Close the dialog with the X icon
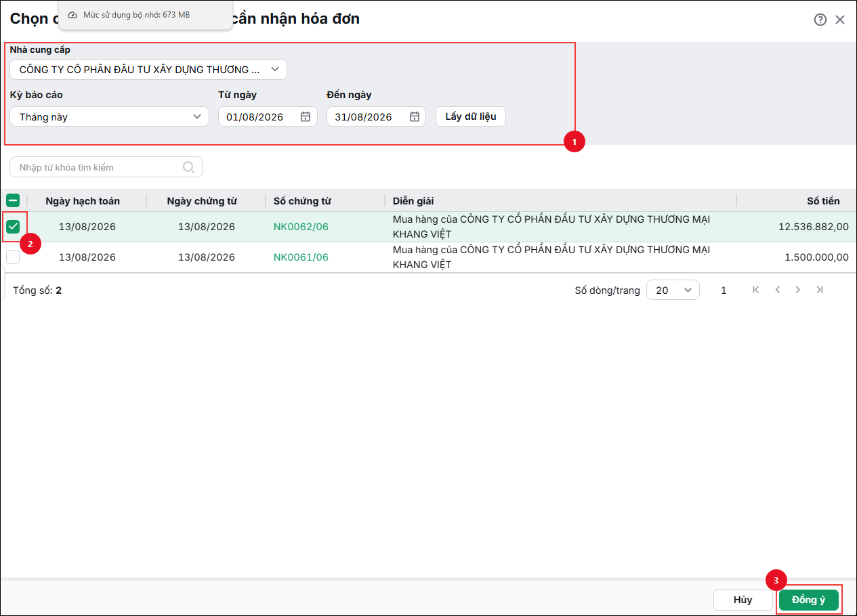 pos(840,20)
